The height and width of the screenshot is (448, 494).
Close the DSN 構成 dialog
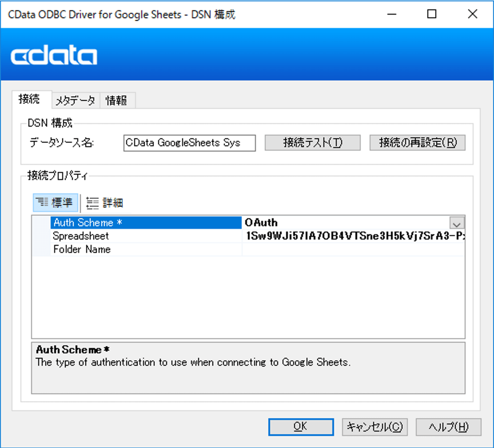point(473,14)
